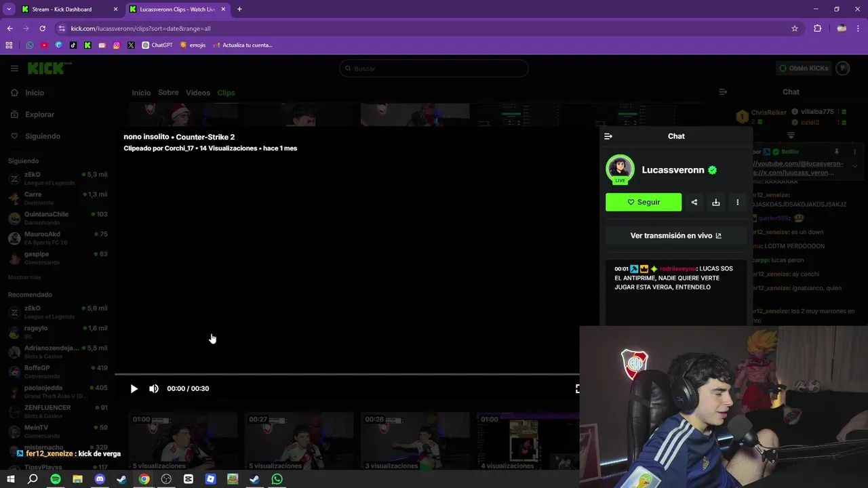
Task: Open the tab search dropdown arrow
Action: point(9,9)
